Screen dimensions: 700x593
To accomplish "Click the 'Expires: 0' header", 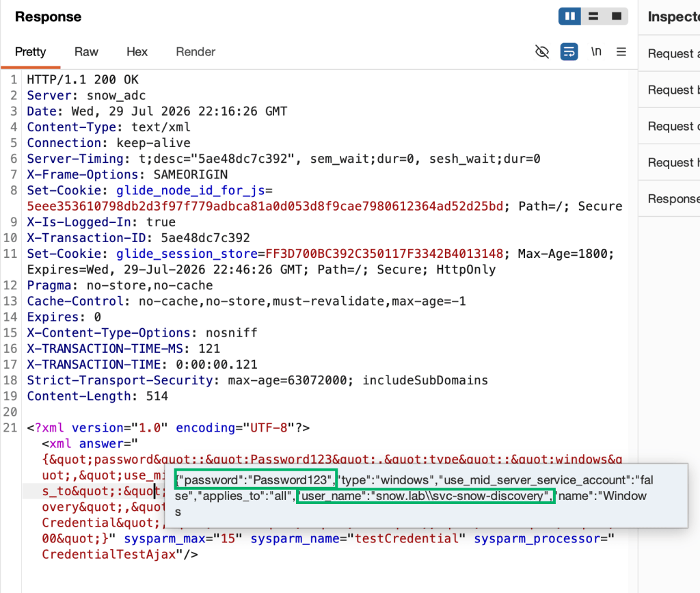I will [64, 317].
